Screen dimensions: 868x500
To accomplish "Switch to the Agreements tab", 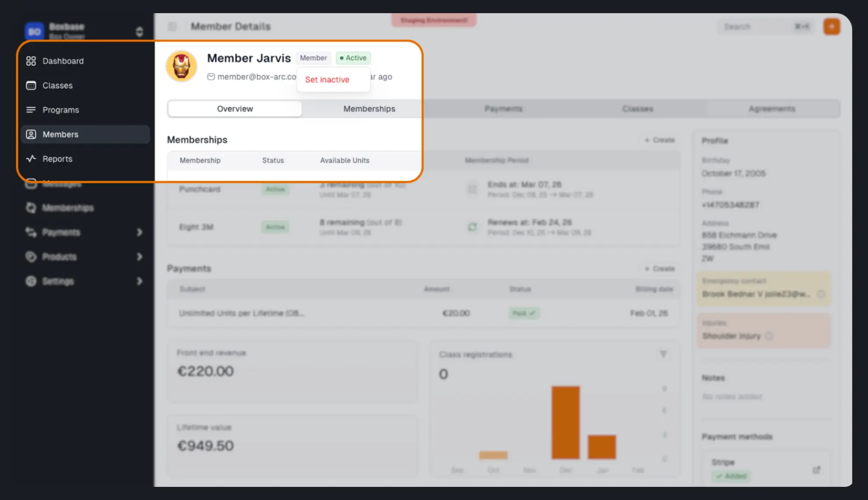I will [x=772, y=109].
